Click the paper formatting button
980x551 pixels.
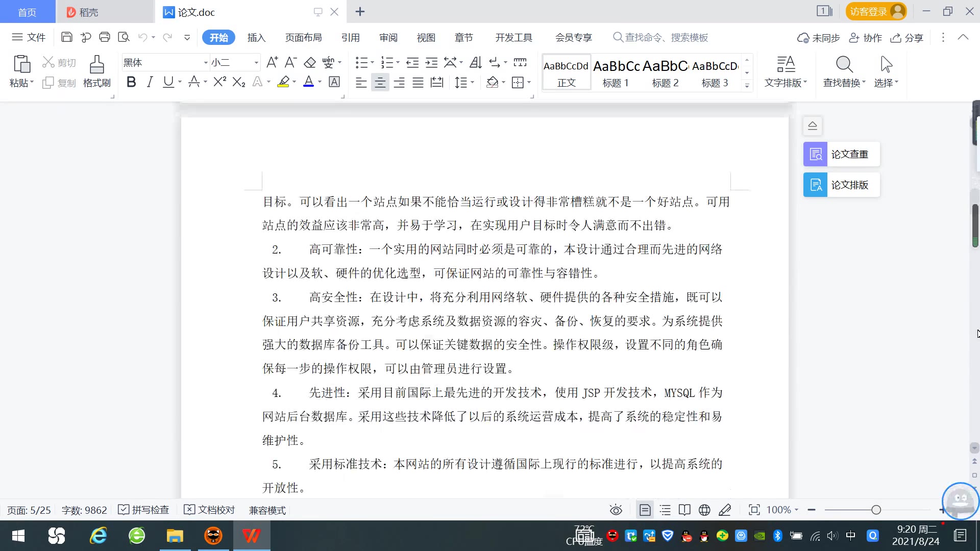842,185
